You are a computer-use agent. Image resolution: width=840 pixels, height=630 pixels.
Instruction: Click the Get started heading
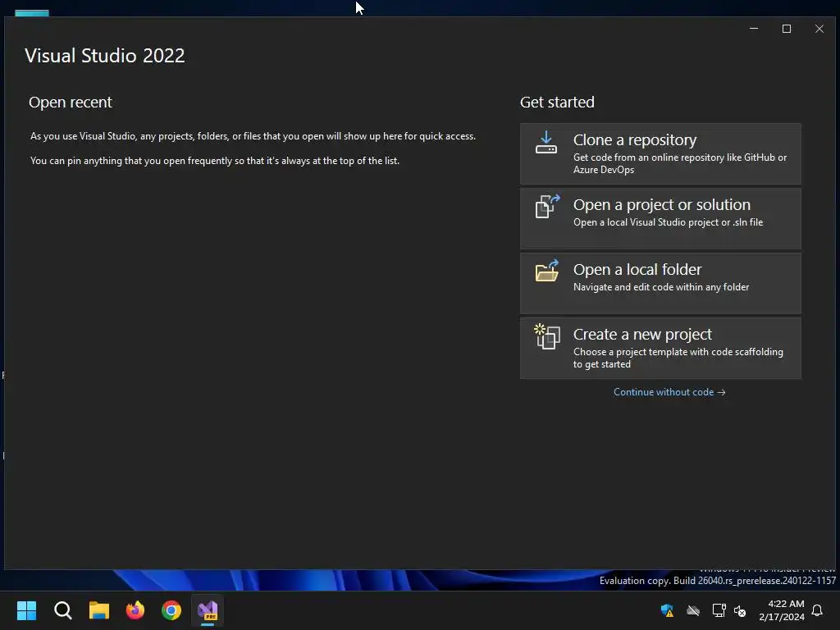(x=557, y=102)
